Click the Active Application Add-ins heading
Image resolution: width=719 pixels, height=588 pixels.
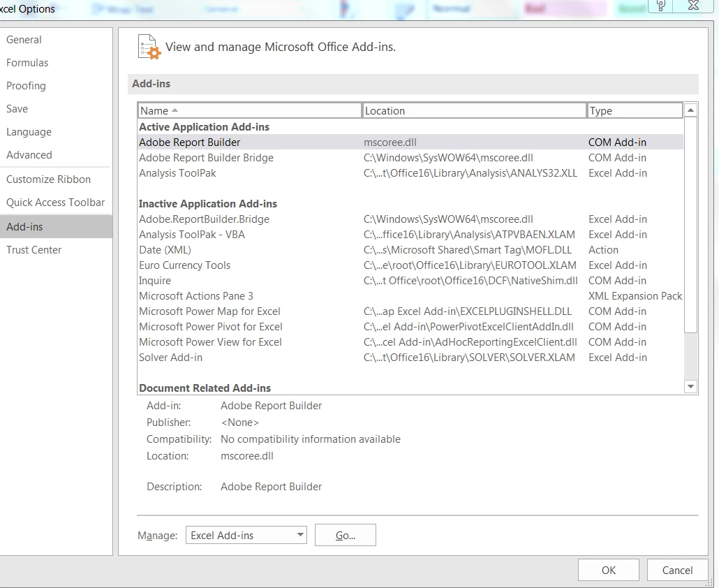click(x=204, y=127)
